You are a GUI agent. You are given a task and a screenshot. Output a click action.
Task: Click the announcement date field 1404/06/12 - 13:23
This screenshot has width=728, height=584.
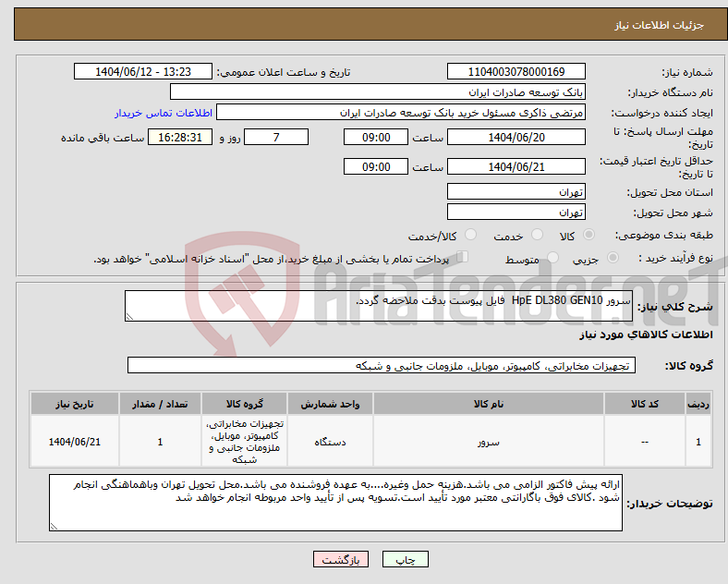[x=143, y=72]
